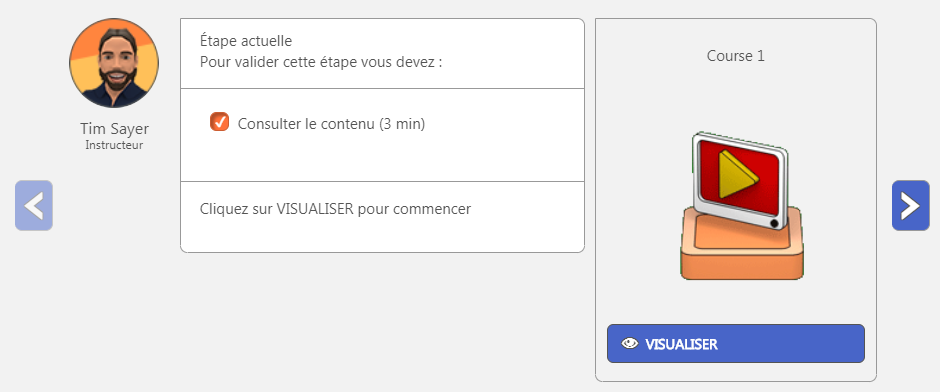This screenshot has width=940, height=392.
Task: Open the video player course icon
Action: (741, 206)
